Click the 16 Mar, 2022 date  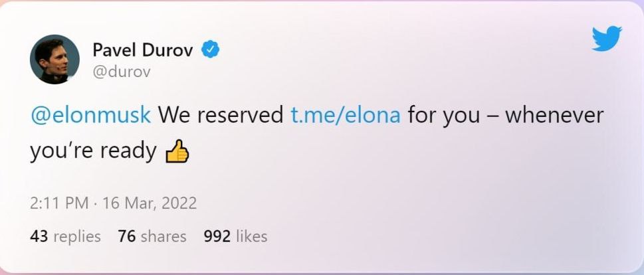(x=150, y=203)
